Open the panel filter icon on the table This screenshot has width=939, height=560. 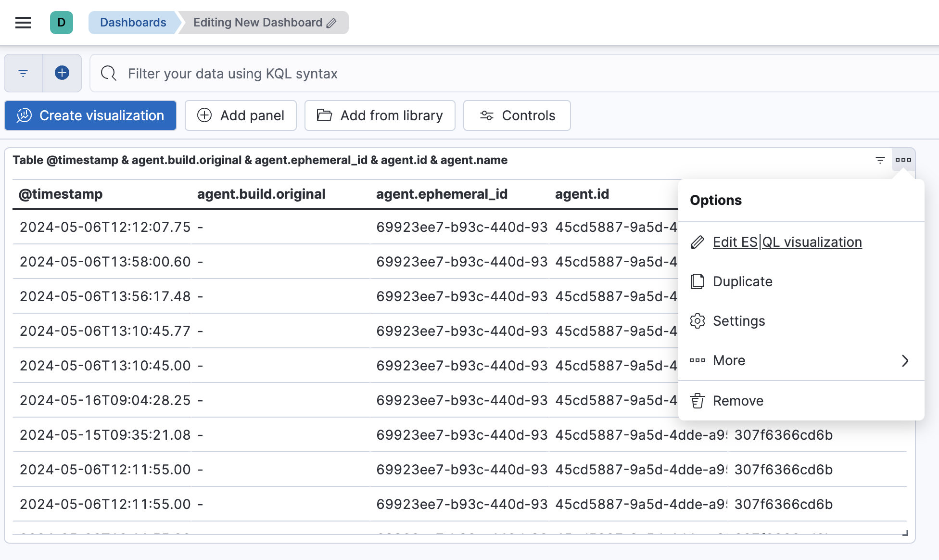[880, 160]
